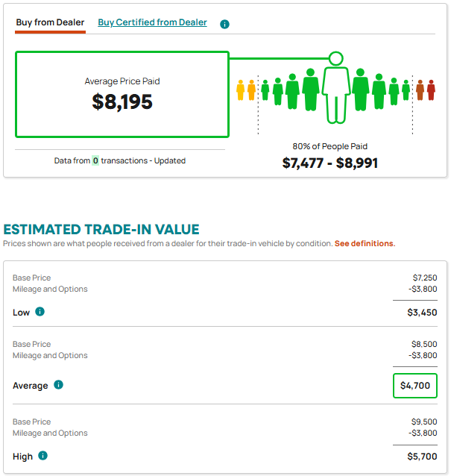This screenshot has width=451, height=476.
Task: Select the Buy from Dealer tab
Action: click(x=50, y=22)
